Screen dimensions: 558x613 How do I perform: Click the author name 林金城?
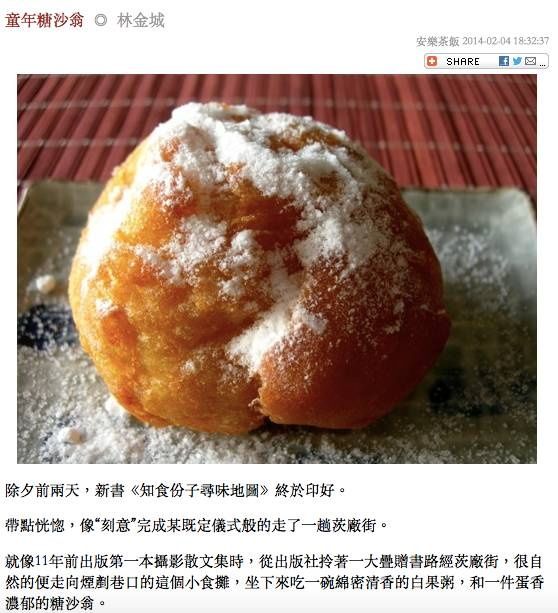tap(141, 20)
